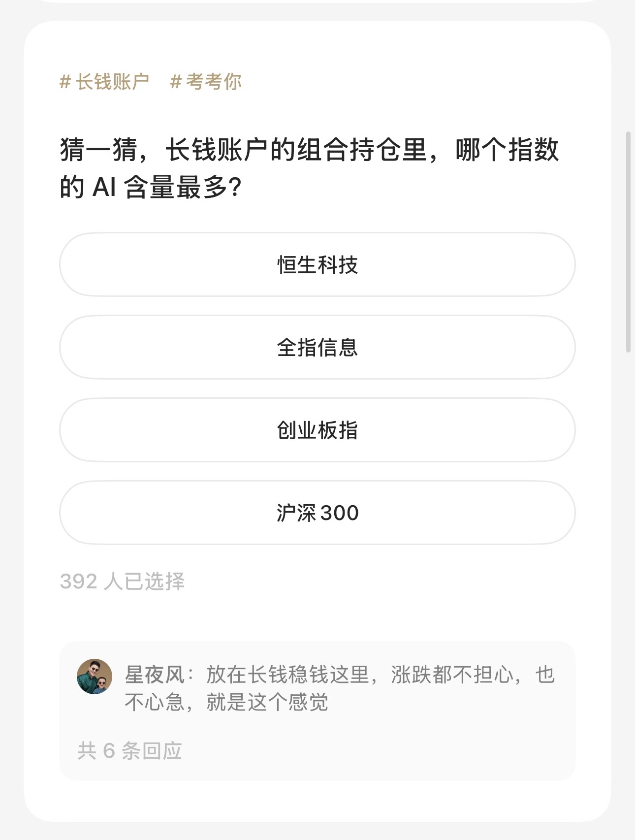Open the 长钱账户 hashtag topic
The width and height of the screenshot is (635, 840).
tap(104, 82)
